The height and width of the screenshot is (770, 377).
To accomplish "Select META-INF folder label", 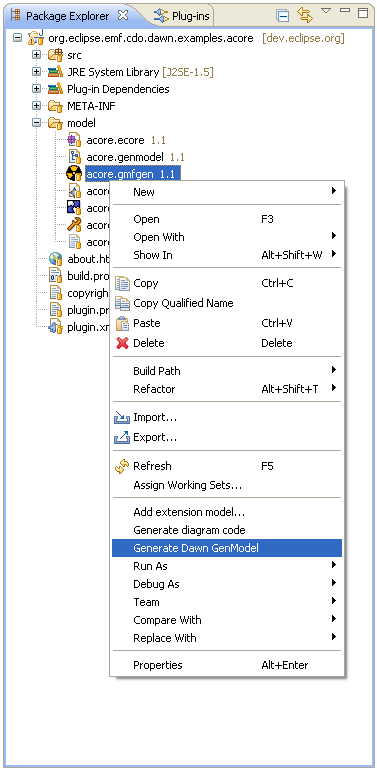I will pos(91,106).
